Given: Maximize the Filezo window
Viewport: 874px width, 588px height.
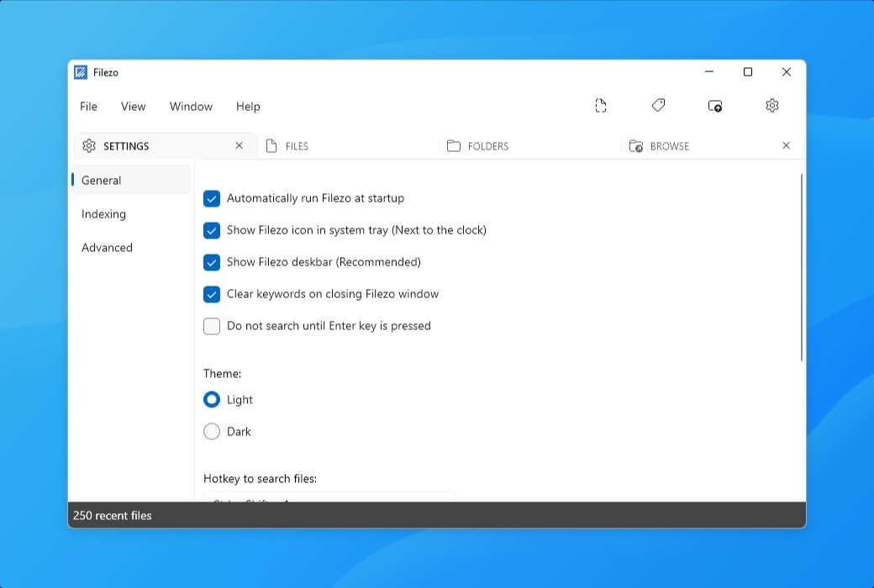Looking at the screenshot, I should (748, 72).
